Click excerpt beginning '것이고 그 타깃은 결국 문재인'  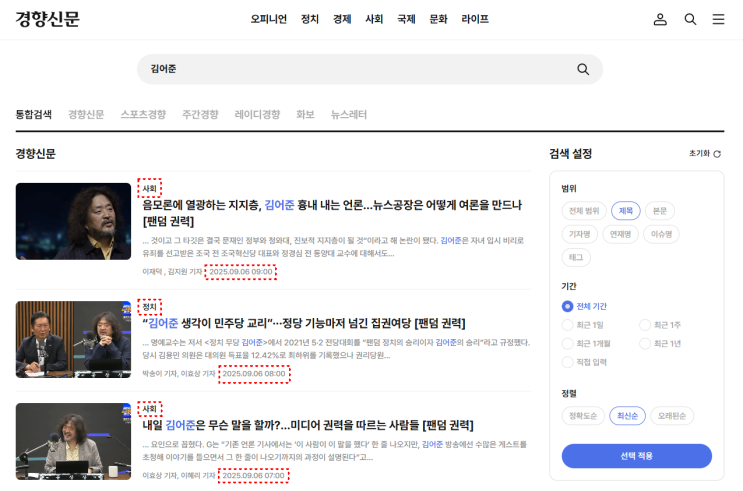pyautogui.click(x=333, y=247)
